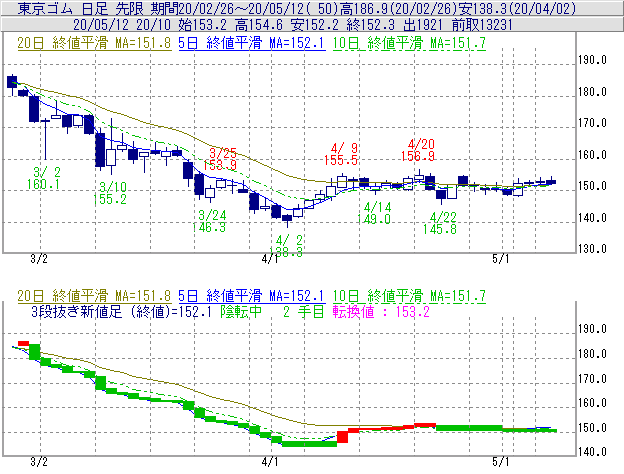Click the upper chart's 4/1 date label
This screenshot has width=624, height=474.
(269, 259)
